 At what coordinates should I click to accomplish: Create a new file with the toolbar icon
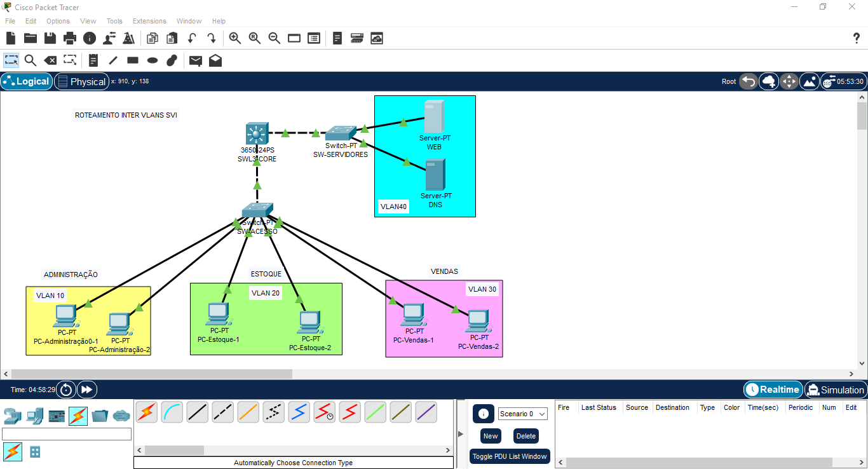[x=11, y=38]
